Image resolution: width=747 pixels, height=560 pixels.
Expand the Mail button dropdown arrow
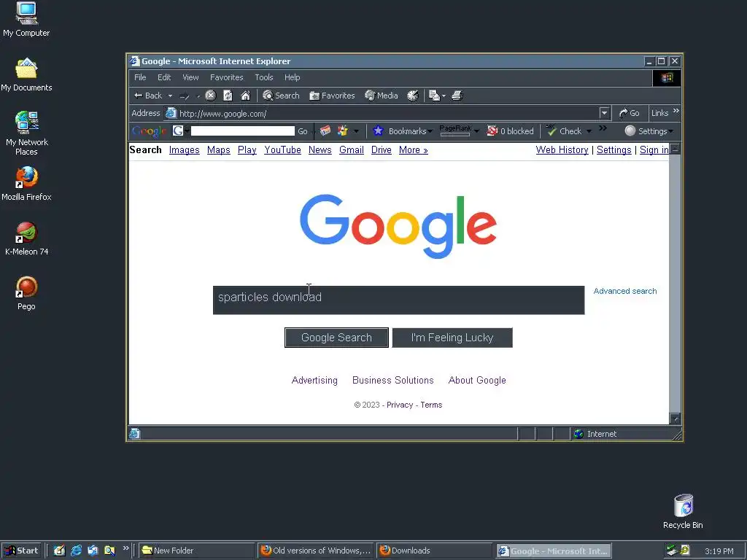pos(444,96)
